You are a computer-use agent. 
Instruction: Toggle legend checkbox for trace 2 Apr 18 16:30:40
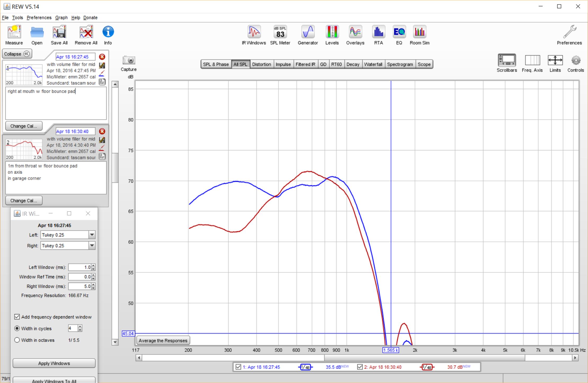(360, 367)
